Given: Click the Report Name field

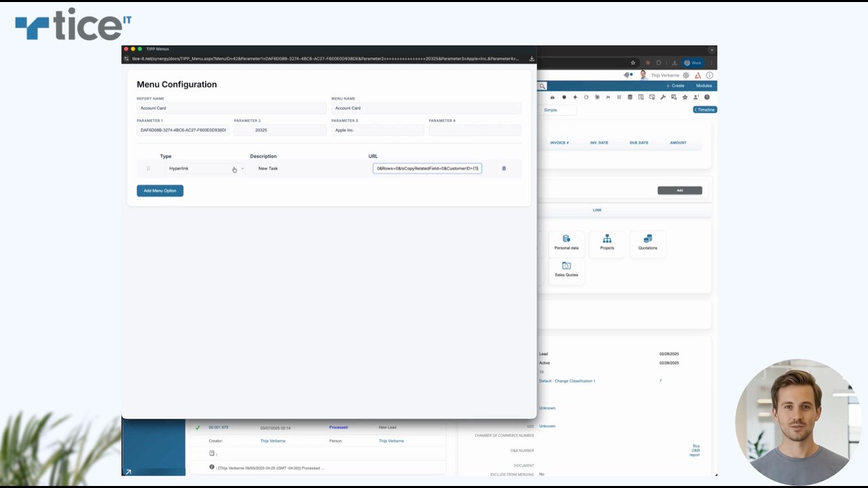Looking at the screenshot, I should coord(231,108).
